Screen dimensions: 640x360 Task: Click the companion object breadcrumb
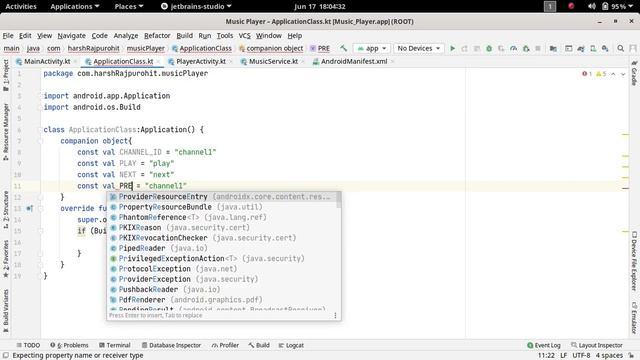(x=271, y=48)
